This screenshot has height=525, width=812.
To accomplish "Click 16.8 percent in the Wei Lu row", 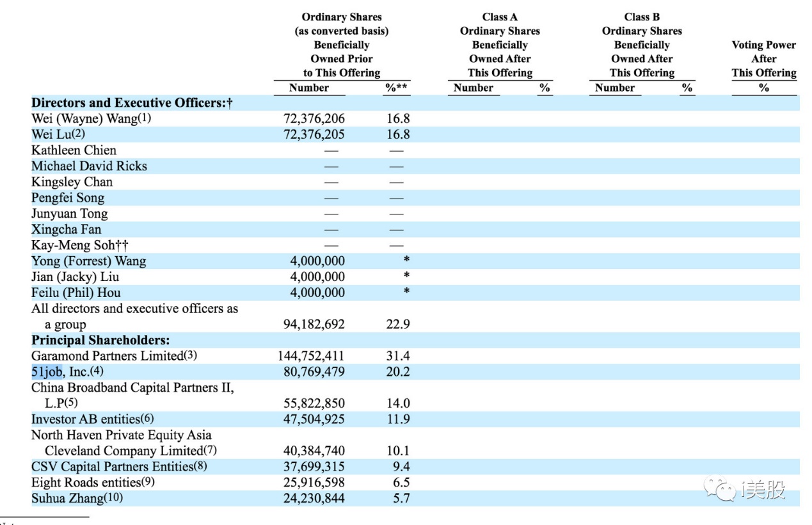I will [397, 134].
